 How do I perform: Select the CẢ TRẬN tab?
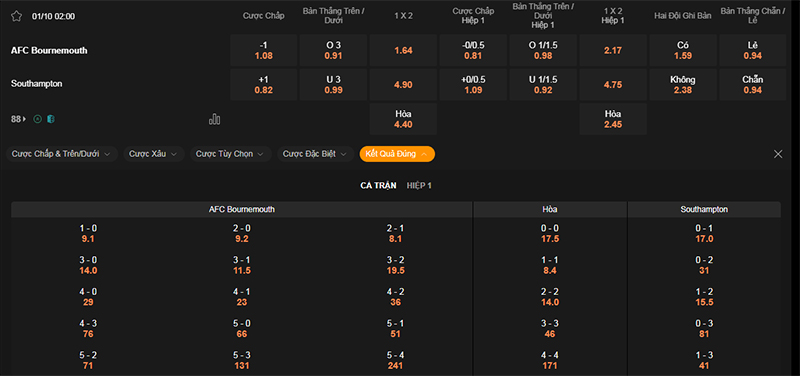(x=378, y=186)
